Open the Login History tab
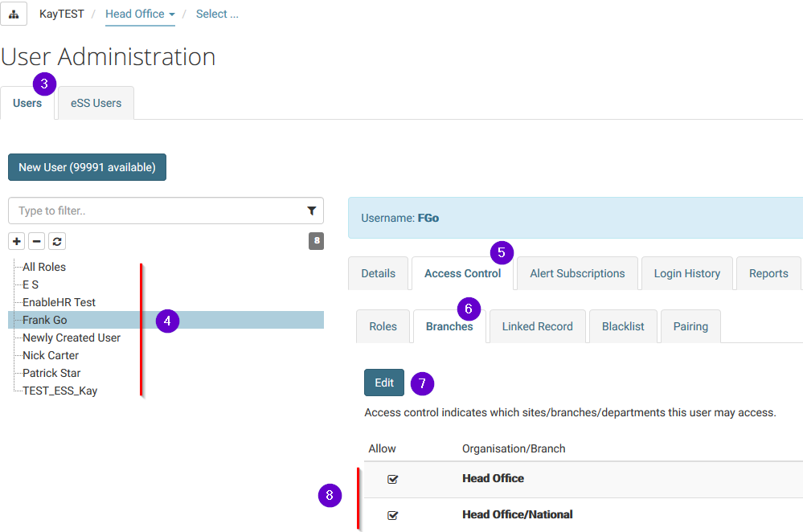This screenshot has height=532, width=803. (686, 273)
